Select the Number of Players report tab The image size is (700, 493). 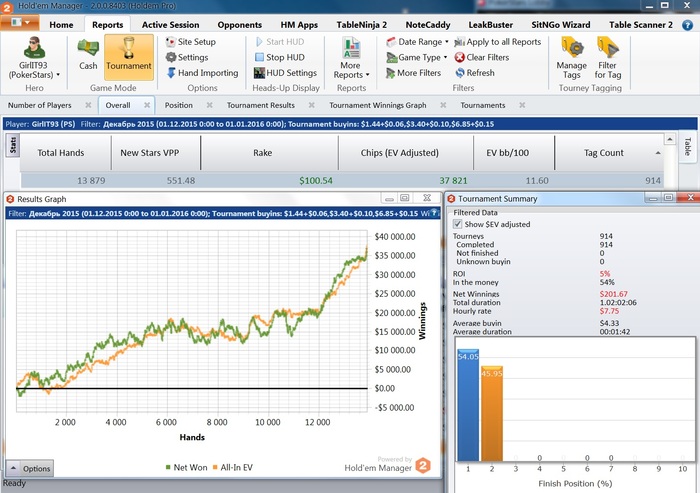(40, 105)
